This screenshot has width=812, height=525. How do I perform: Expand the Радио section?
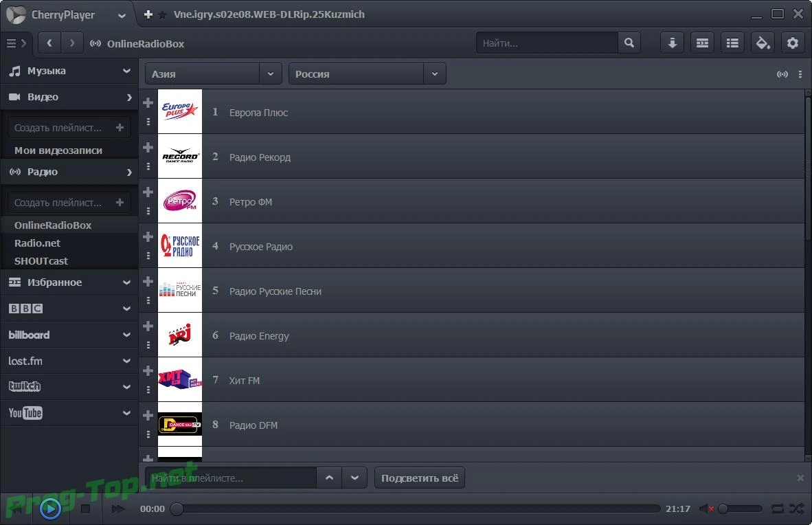pos(69,172)
